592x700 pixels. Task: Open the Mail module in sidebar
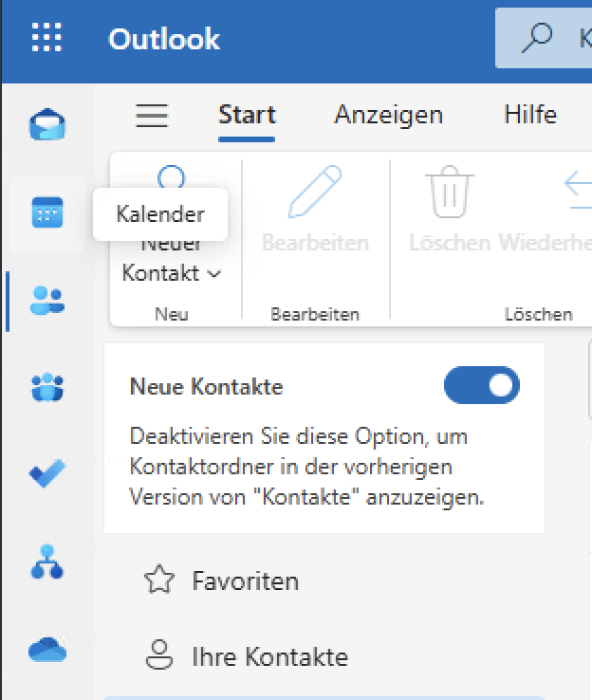[x=47, y=124]
